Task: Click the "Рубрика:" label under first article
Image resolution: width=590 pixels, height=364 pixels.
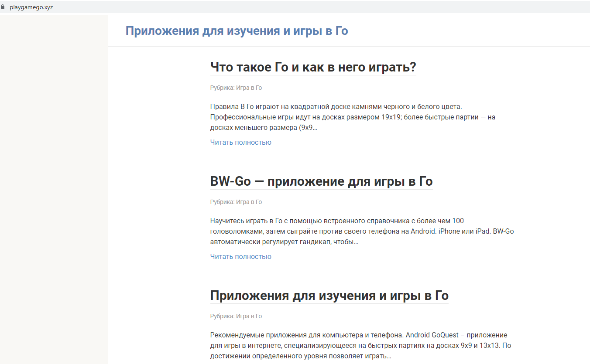Action: [222, 88]
